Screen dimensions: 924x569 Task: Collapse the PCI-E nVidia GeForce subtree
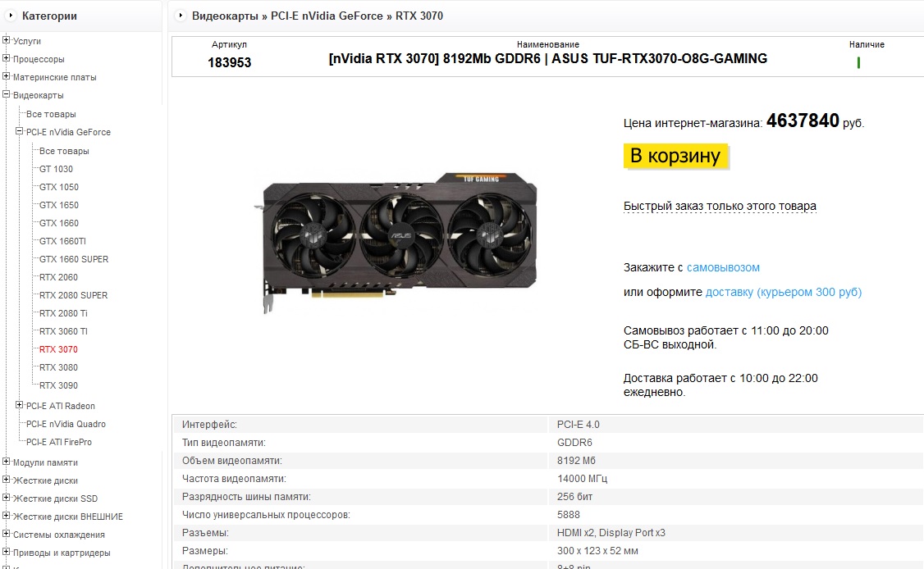(19, 130)
